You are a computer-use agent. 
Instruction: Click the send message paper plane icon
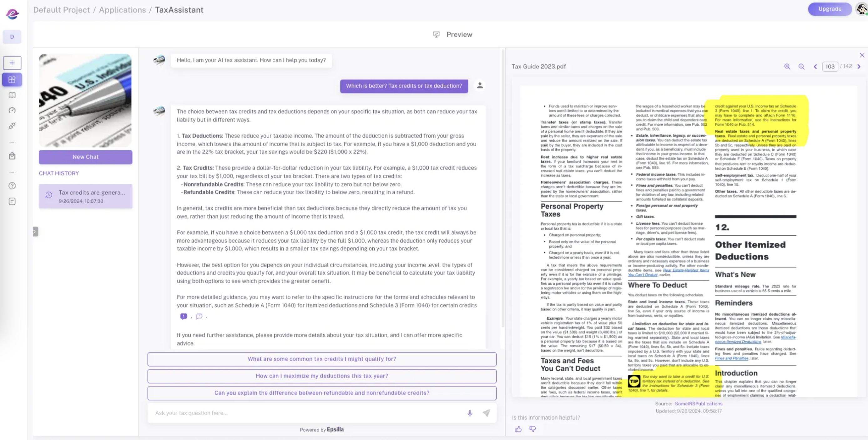click(486, 413)
